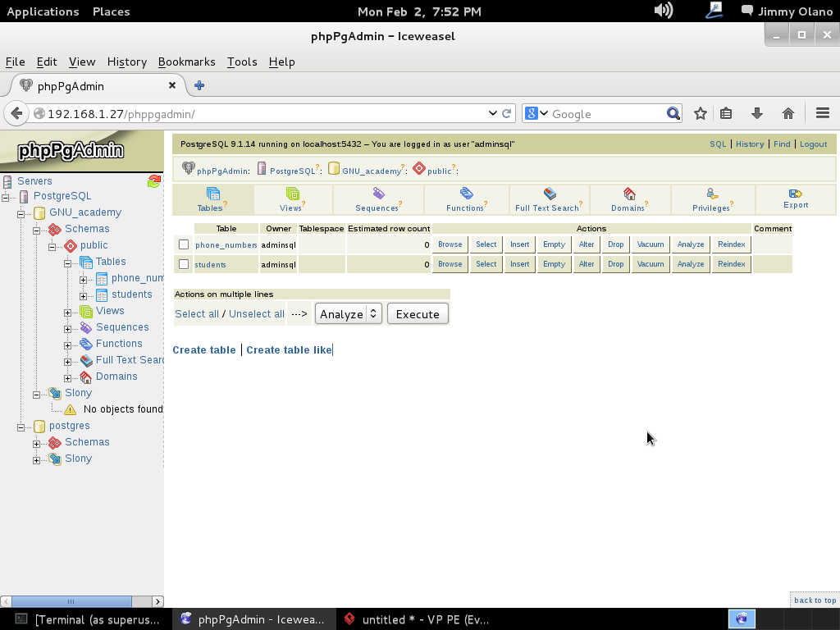Expand the students node in the tree
Screen dimensions: 840x630
coord(83,295)
